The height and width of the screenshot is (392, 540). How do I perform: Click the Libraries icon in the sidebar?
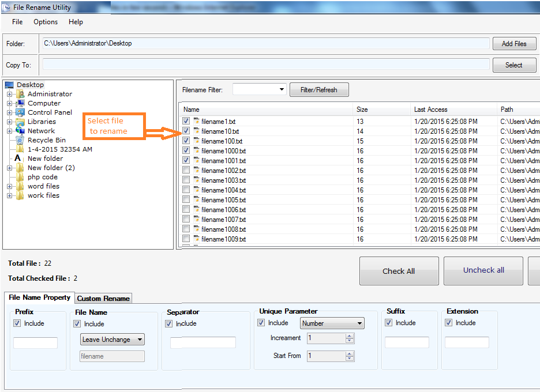[x=21, y=121]
